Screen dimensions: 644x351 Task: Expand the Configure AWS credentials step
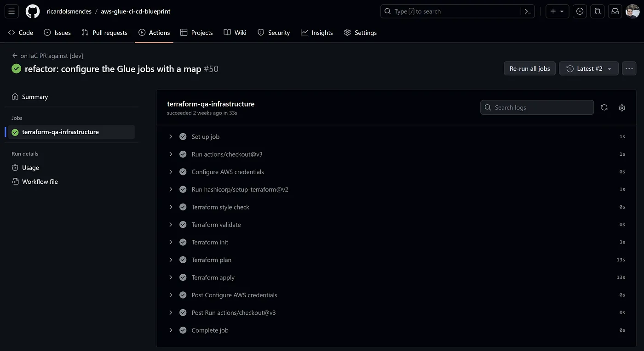point(171,172)
